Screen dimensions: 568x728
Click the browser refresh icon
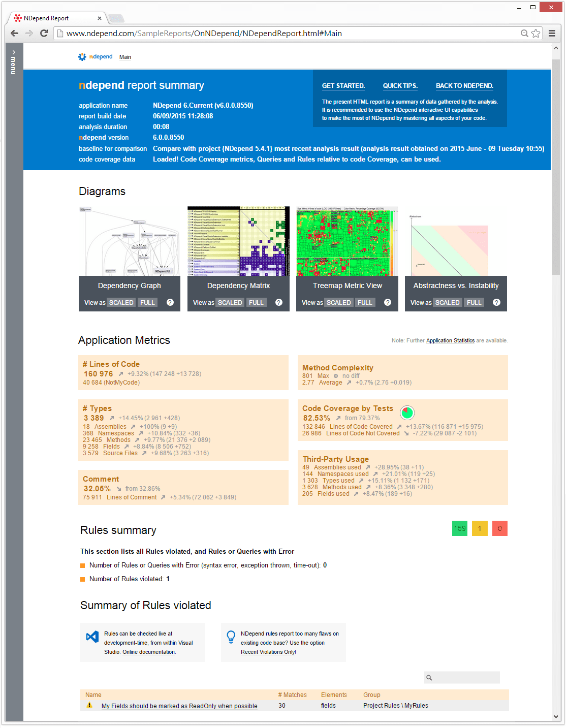tap(43, 33)
